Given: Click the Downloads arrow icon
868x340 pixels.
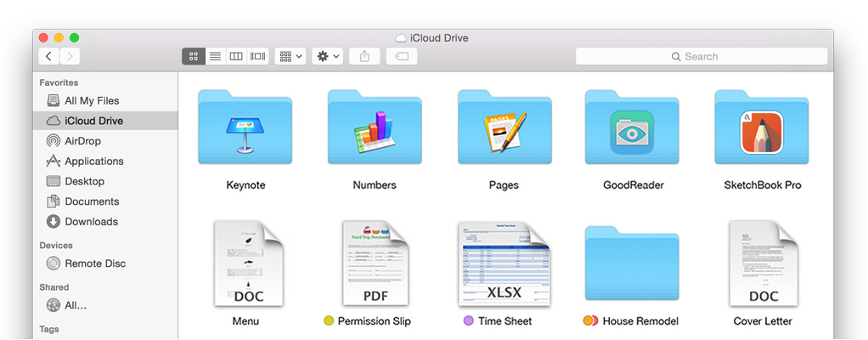Looking at the screenshot, I should 54,222.
